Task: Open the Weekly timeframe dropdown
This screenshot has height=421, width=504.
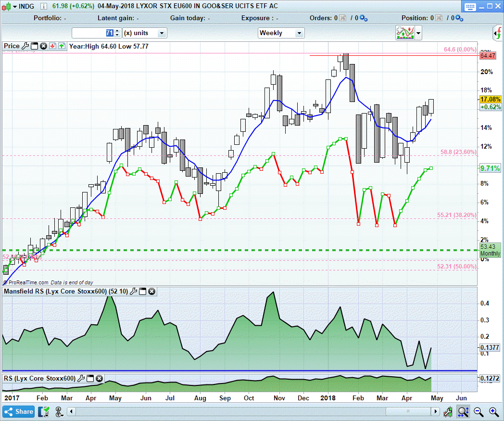Action: click(x=281, y=33)
